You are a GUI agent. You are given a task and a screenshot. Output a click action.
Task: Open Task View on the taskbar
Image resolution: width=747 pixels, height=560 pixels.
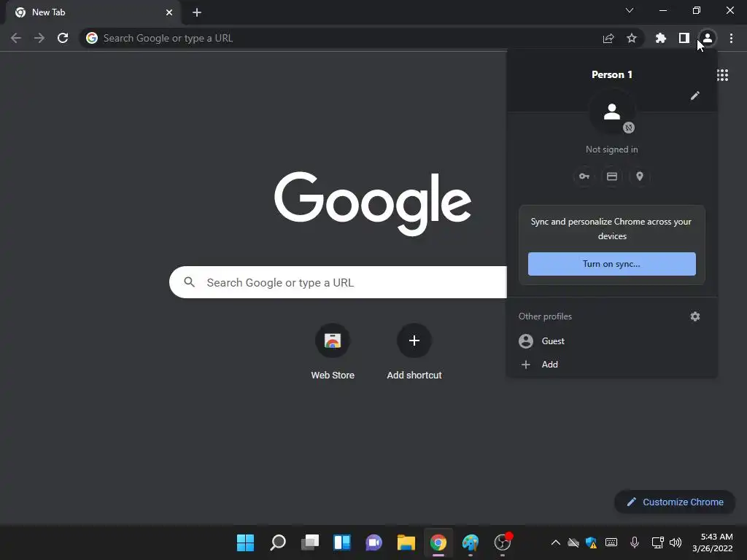pyautogui.click(x=309, y=542)
